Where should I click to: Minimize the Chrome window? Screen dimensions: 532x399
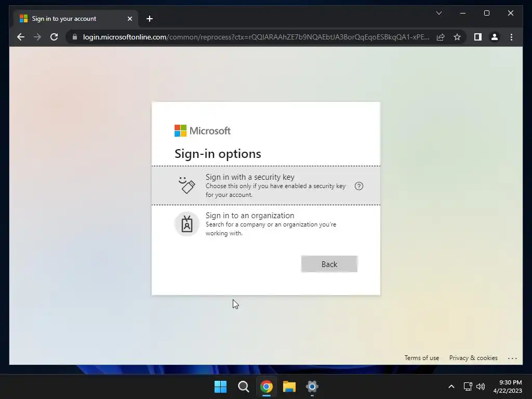click(x=463, y=13)
